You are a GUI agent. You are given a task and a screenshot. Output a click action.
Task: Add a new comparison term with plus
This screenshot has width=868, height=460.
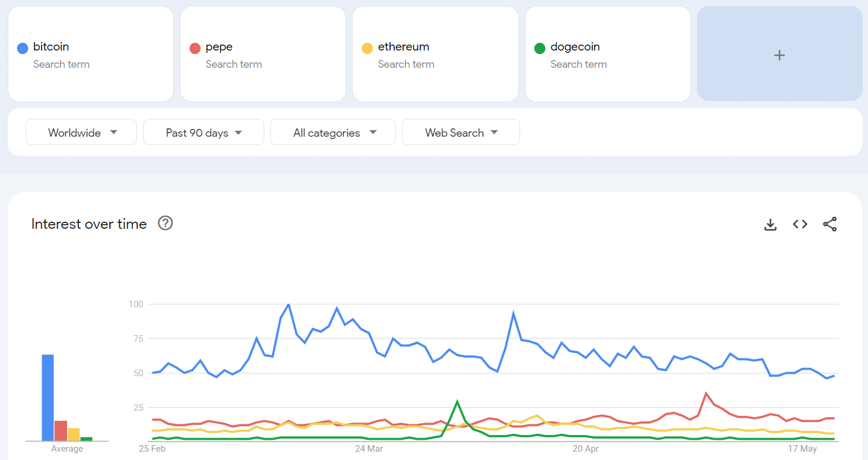(x=780, y=54)
